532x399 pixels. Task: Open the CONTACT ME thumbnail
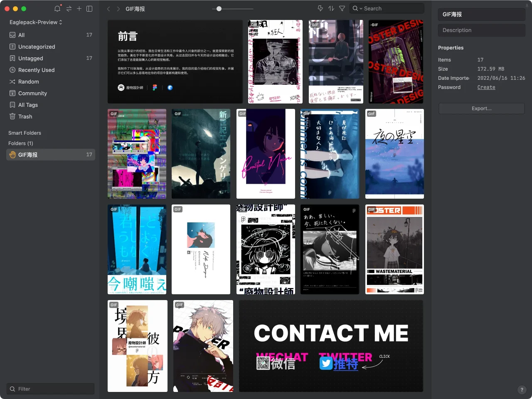(x=331, y=346)
